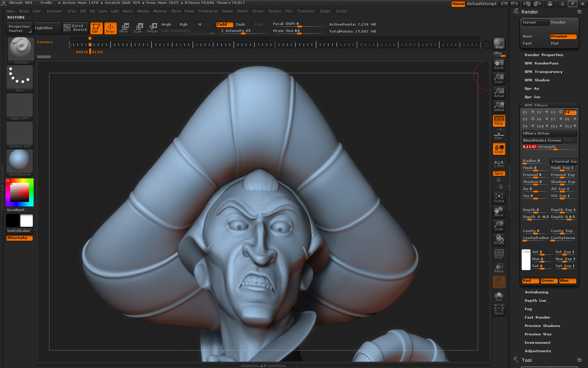Select the white main color swatch
Viewport: 588px width, 368px height.
(27, 220)
